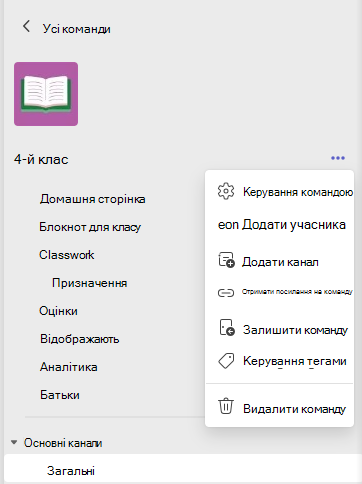The width and height of the screenshot is (362, 484).
Task: Open the three-dot more options for 4-й клас
Action: tap(338, 158)
